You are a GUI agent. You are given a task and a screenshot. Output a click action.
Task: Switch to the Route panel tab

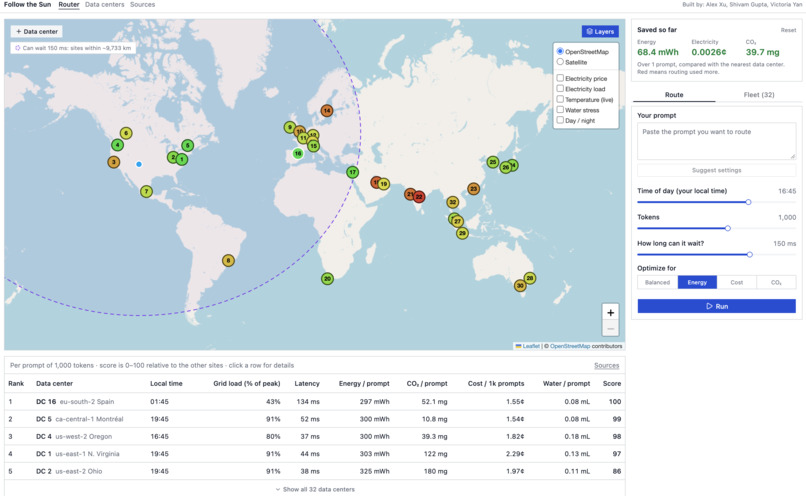click(x=674, y=95)
